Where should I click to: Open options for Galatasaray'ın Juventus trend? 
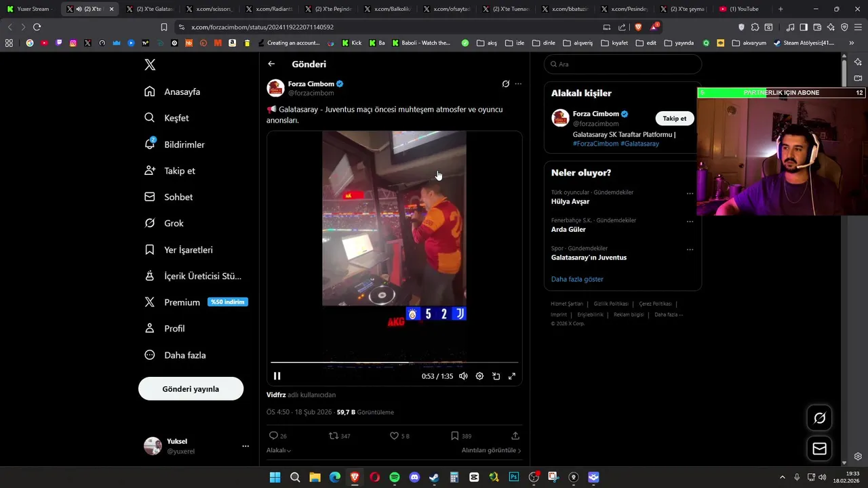[x=690, y=249]
